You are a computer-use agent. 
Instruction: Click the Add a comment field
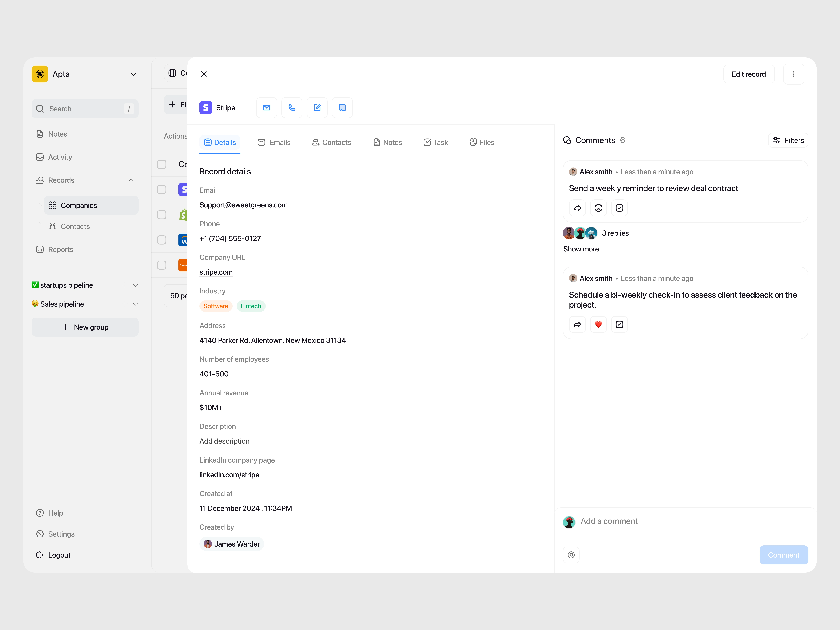click(x=609, y=521)
